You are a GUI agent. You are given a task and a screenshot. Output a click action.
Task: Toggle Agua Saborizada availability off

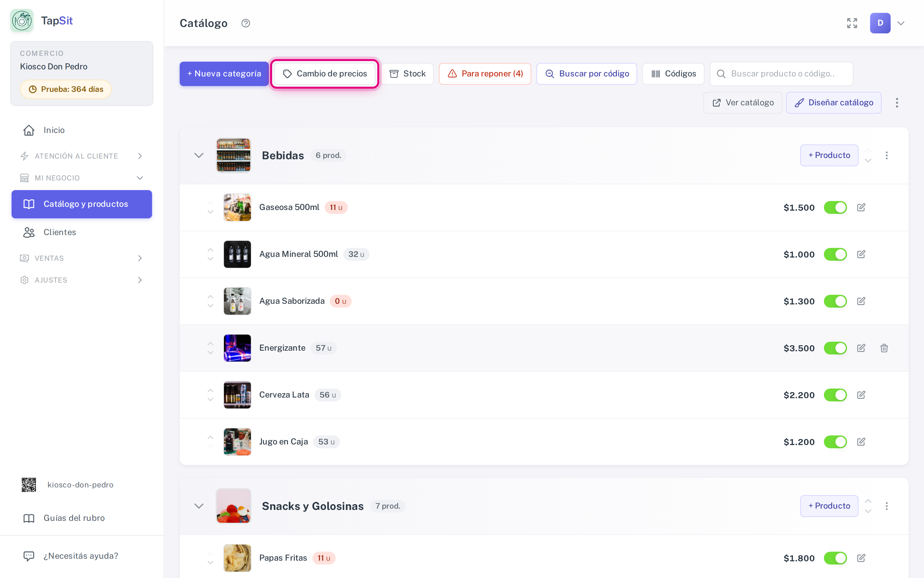pyautogui.click(x=835, y=301)
